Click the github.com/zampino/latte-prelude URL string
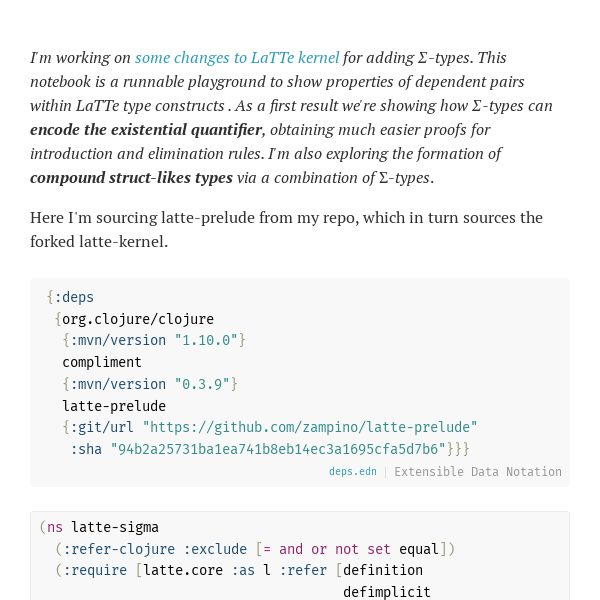600x600 pixels. click(x=310, y=427)
